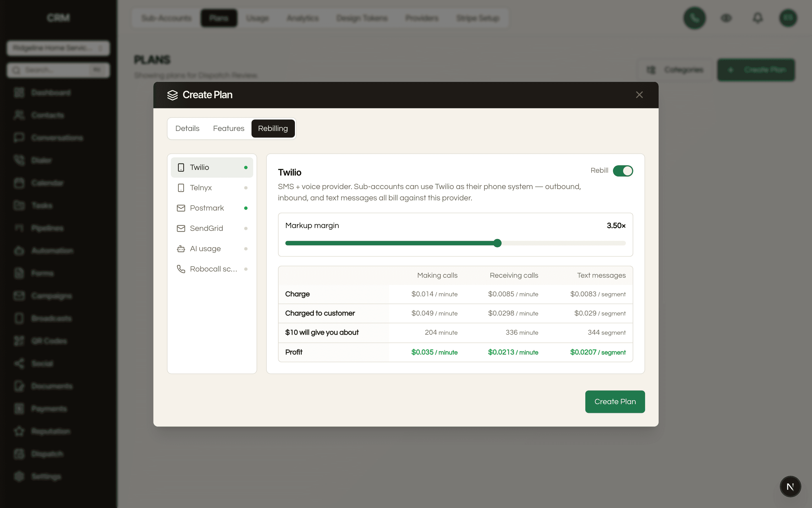Click the $0.035 / minute profit value

click(434, 352)
